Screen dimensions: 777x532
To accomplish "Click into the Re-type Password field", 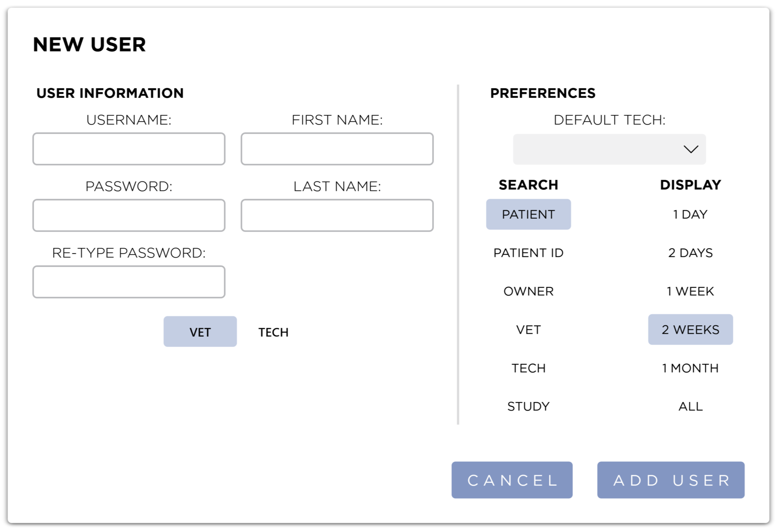I will pos(129,282).
